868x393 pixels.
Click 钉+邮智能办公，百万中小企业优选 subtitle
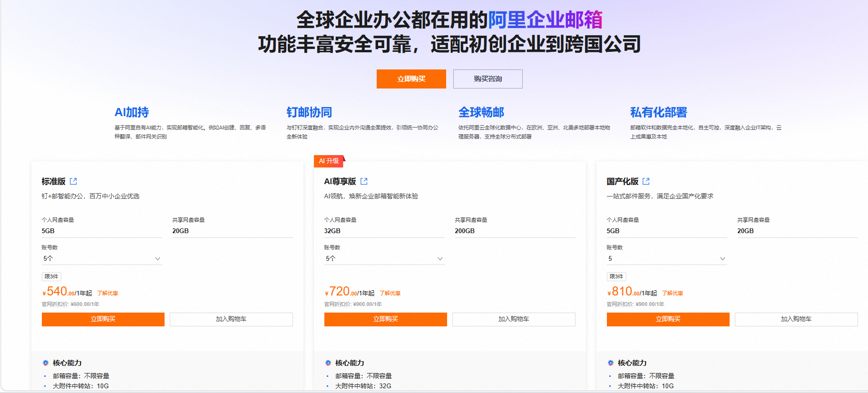click(x=90, y=196)
